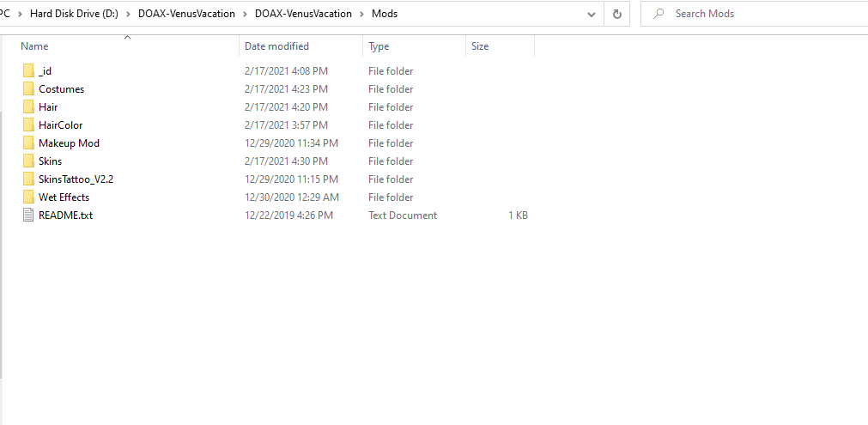Screen dimensions: 868x425
Task: Select the SkinsTattoo_V2.2 folder icon
Action: 29,179
